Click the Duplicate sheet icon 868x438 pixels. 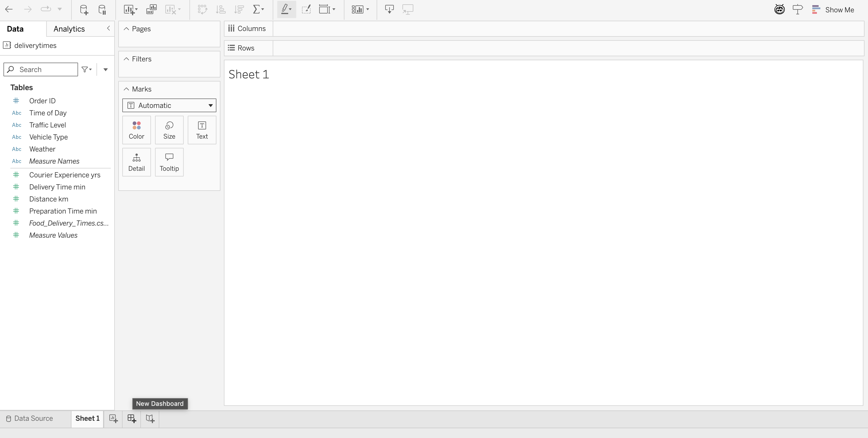click(151, 9)
